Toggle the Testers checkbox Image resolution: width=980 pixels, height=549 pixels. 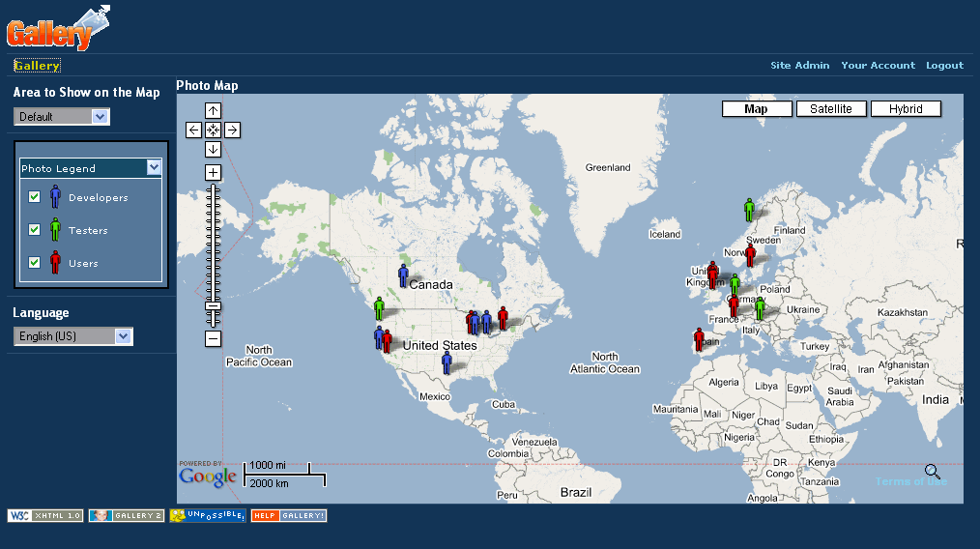point(35,229)
